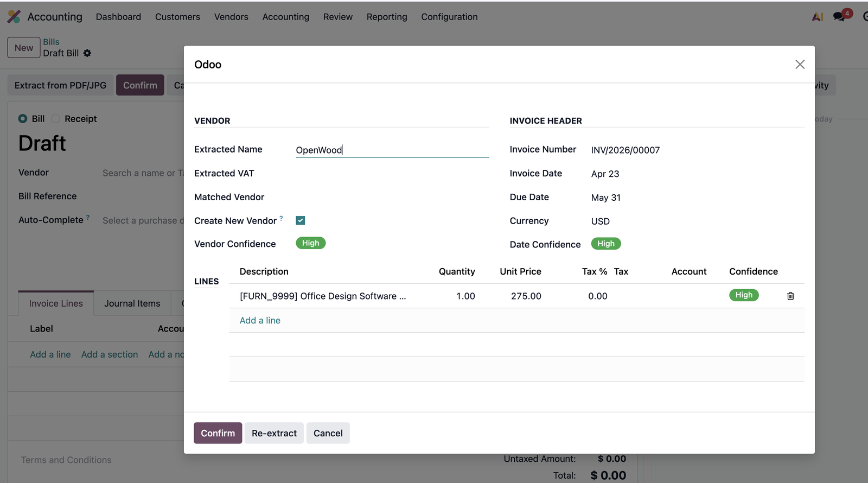Delete the Office Design Software line
Viewport: 868px width, 483px height.
click(790, 296)
